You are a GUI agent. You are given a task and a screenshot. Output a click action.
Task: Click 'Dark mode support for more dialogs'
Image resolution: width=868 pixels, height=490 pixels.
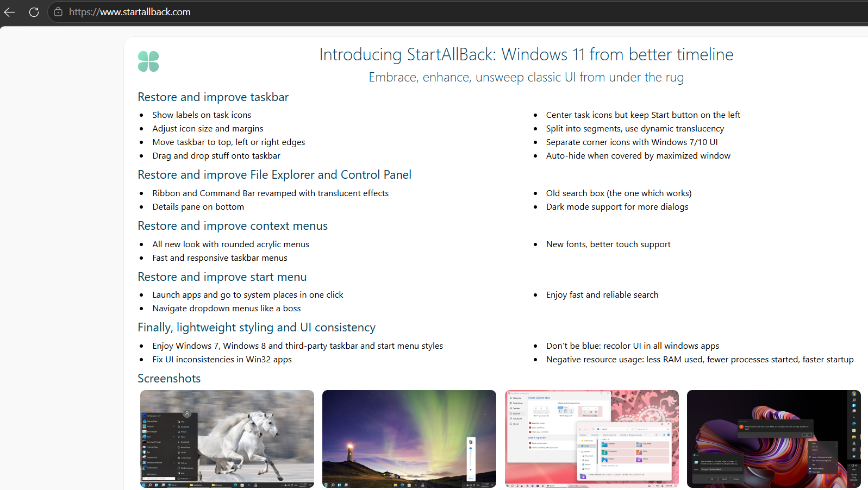617,207
